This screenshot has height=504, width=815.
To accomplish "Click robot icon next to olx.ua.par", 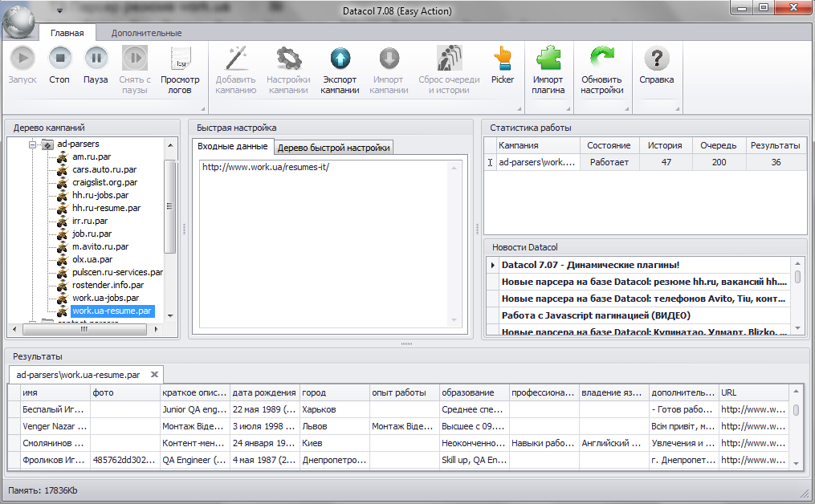I will [x=63, y=259].
